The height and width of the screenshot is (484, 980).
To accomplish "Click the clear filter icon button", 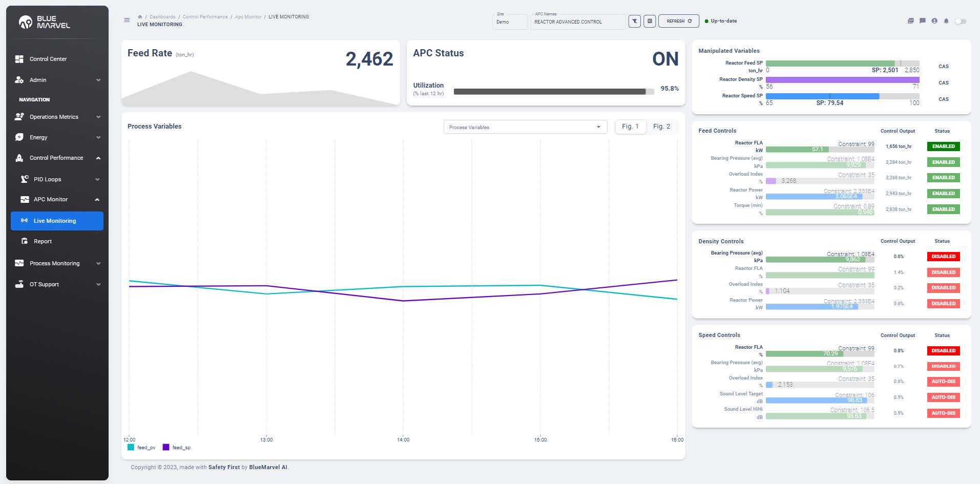I will click(x=635, y=21).
